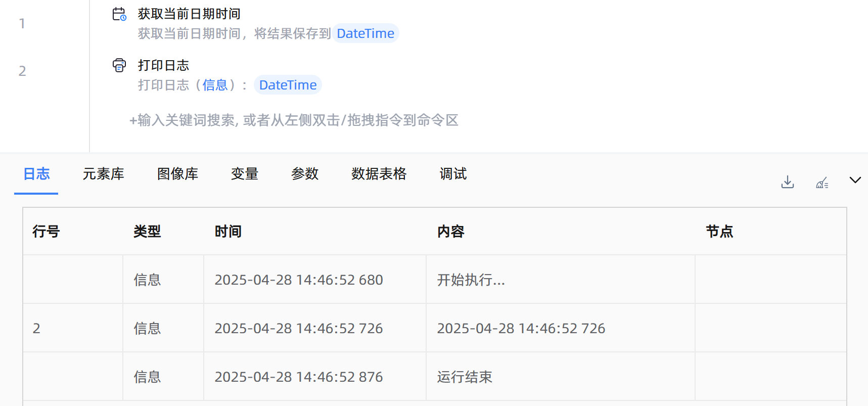The image size is (868, 406).
Task: Select the 获取当前日期时间 command title
Action: point(189,14)
